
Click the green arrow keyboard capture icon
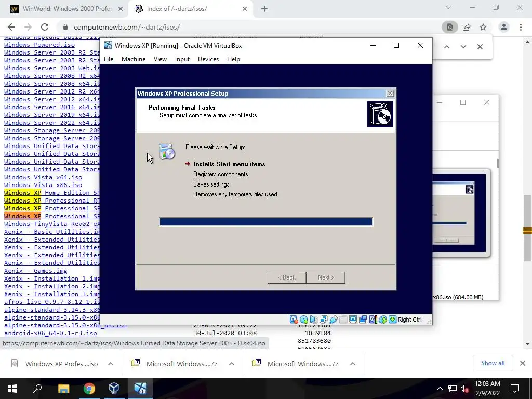point(392,320)
